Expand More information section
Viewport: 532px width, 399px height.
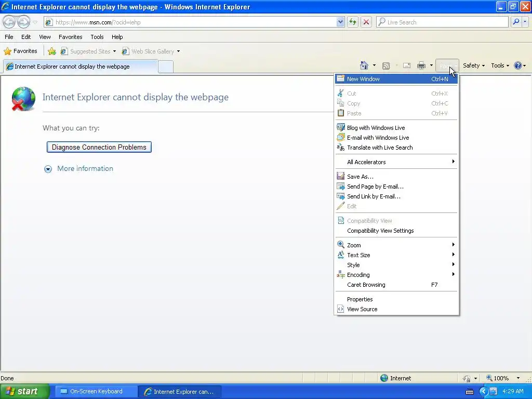(79, 169)
